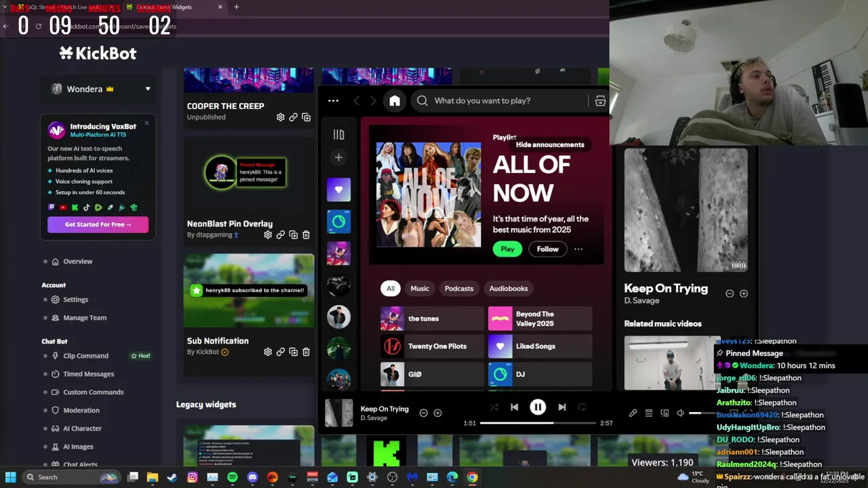Expand Your Library icon in Spotify
868x488 pixels.
(338, 134)
